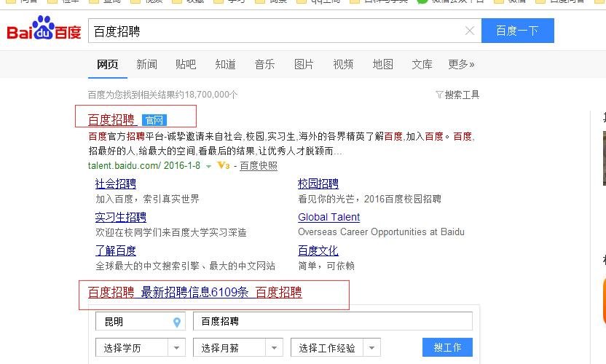This screenshot has width=606, height=364.
Task: Click the text 简单，可依赖
Action: (x=326, y=266)
